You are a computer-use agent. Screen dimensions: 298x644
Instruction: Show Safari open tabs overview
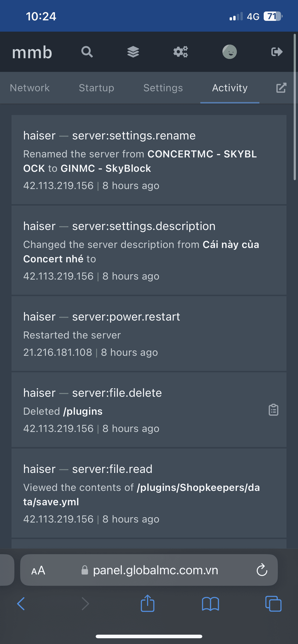(273, 604)
